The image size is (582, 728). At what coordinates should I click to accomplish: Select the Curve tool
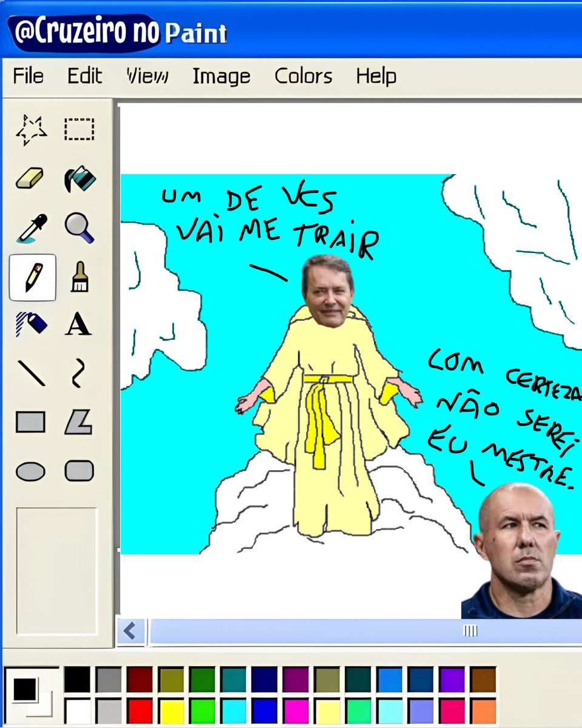pyautogui.click(x=79, y=375)
